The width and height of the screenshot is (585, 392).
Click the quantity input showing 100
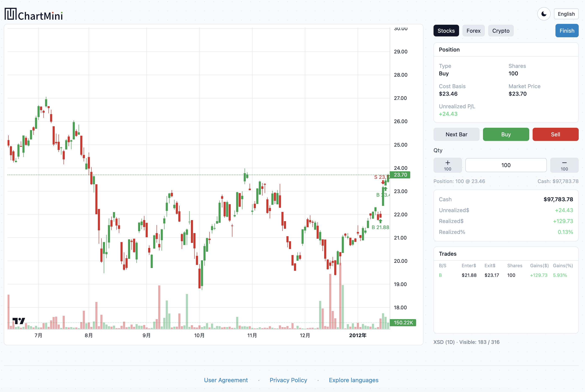click(x=506, y=165)
